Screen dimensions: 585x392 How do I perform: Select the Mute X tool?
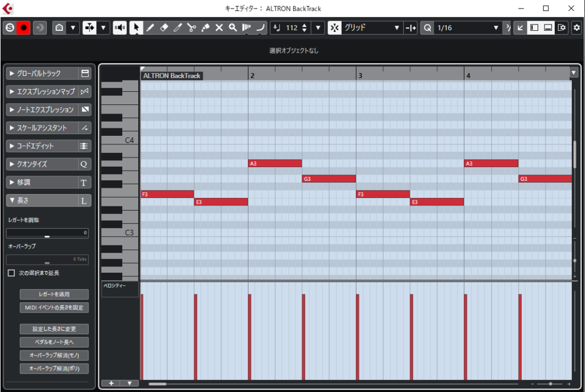click(219, 27)
